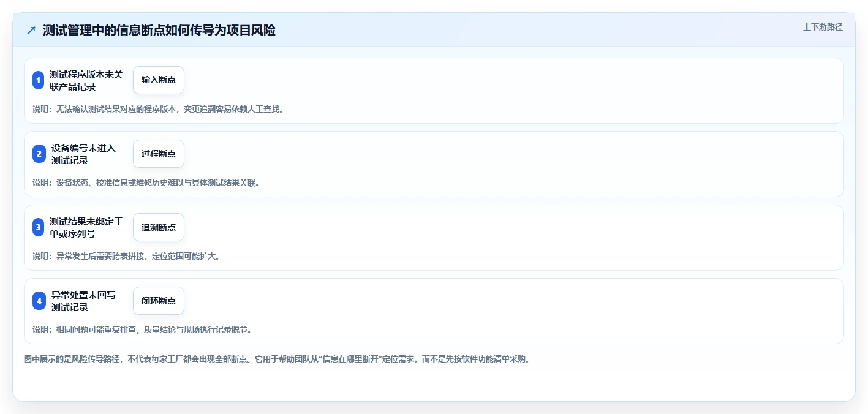Click the footer note starting 图中展示的是风险传导路径
Screen dimensions: 868x414
click(276, 359)
